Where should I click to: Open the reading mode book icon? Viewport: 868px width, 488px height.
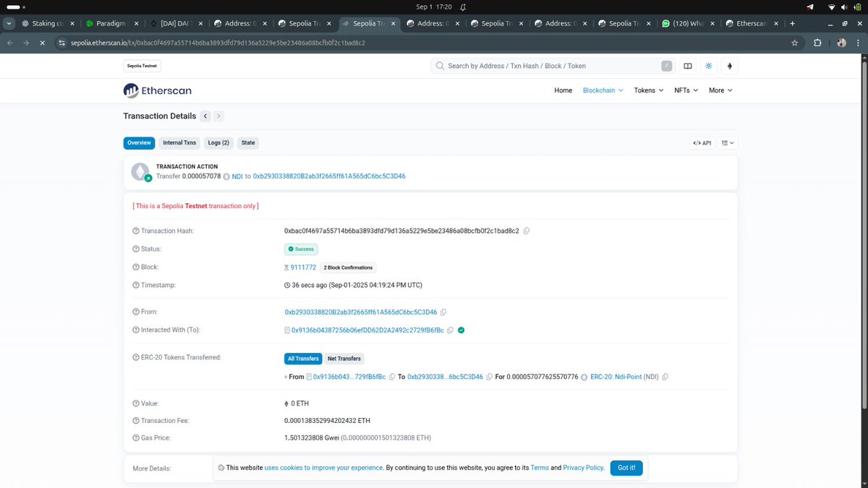coord(688,66)
